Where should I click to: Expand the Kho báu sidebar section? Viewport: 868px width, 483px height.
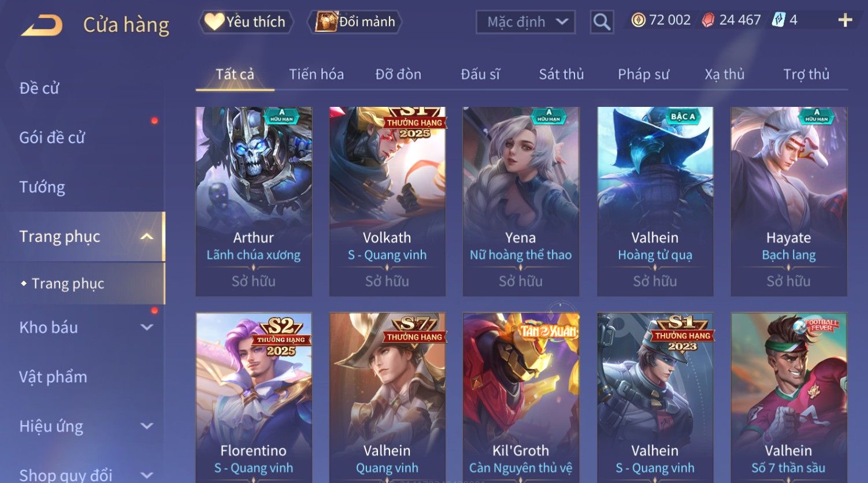pyautogui.click(x=147, y=328)
